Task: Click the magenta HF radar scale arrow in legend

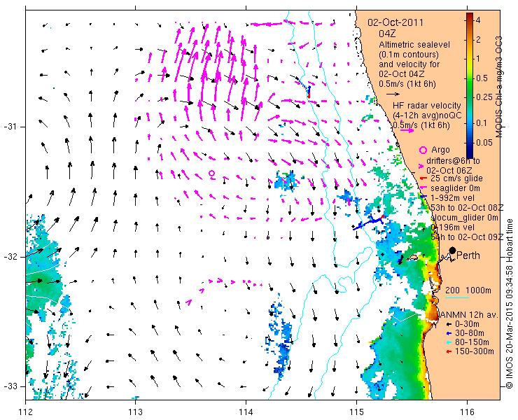Action: pyautogui.click(x=407, y=130)
